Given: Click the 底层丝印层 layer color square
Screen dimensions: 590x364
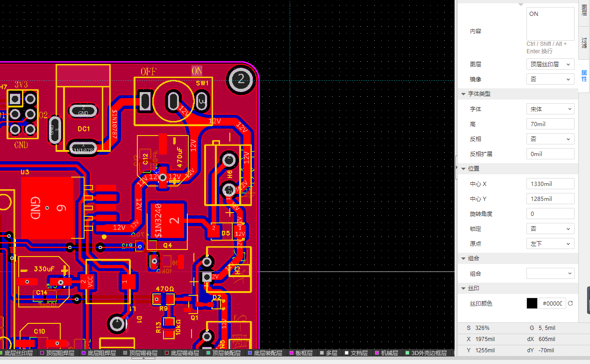Looking at the screenshot, I should pyautogui.click(x=1, y=353).
